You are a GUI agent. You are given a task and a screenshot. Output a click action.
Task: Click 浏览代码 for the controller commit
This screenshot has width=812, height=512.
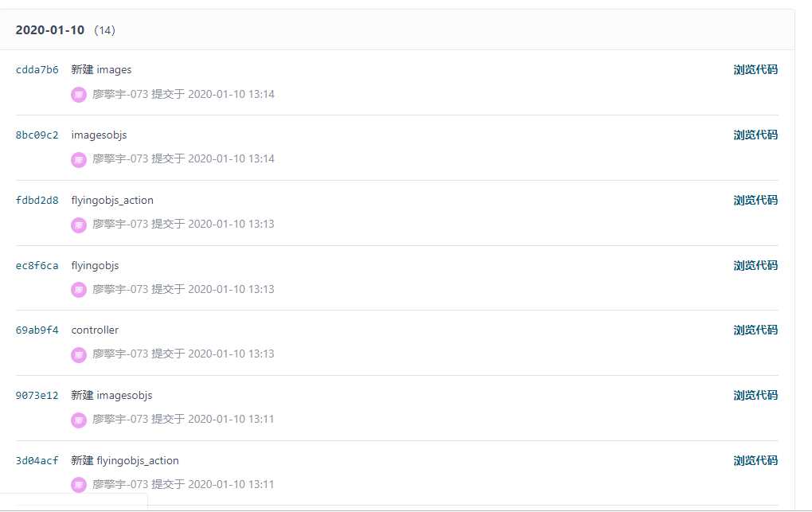(755, 330)
